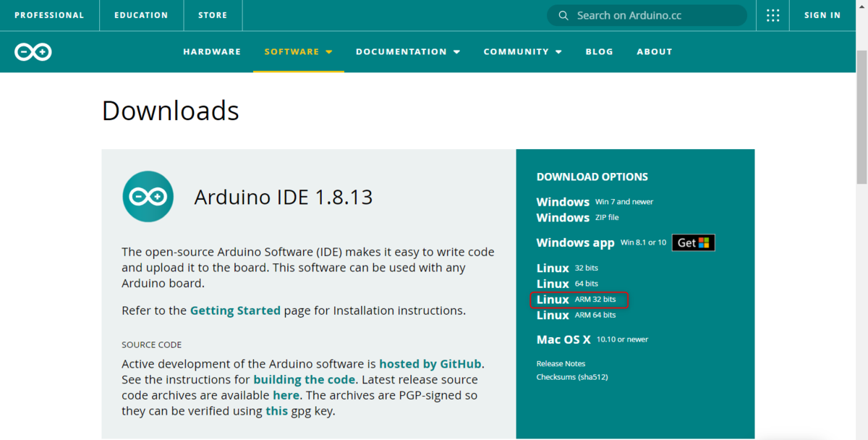Screen dimensions: 868x440
Task: Download Linux ARM 64 bits
Action: pos(576,316)
